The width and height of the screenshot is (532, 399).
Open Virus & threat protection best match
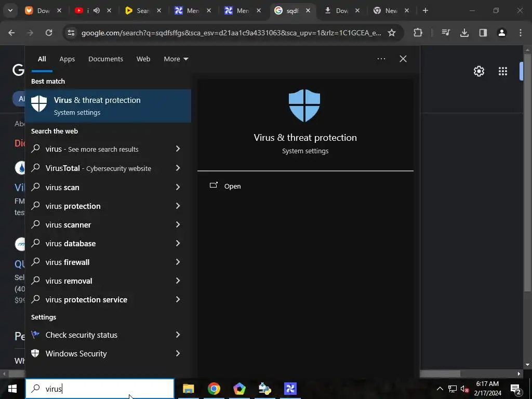(108, 106)
